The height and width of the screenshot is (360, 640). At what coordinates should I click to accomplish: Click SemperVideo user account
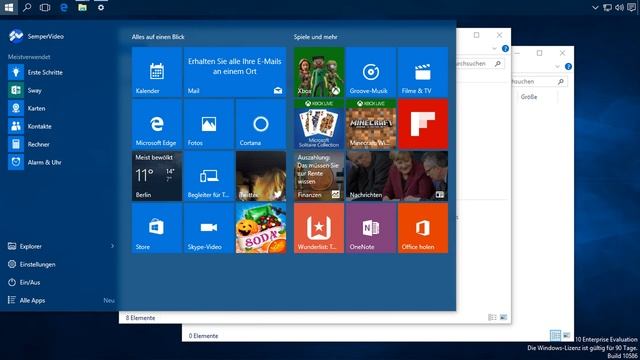37,36
